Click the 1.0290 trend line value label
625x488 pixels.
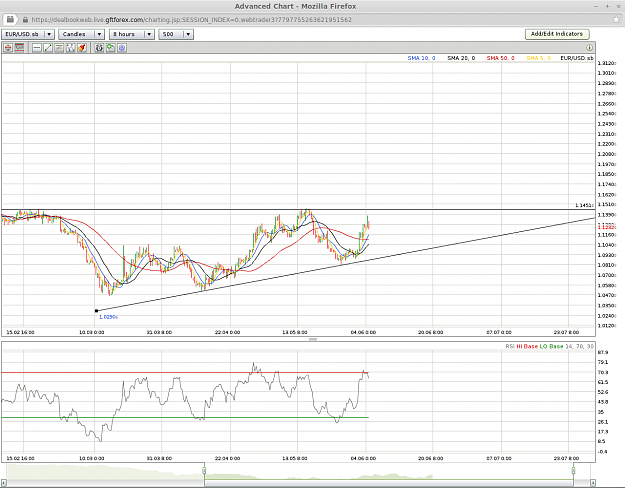point(108,317)
